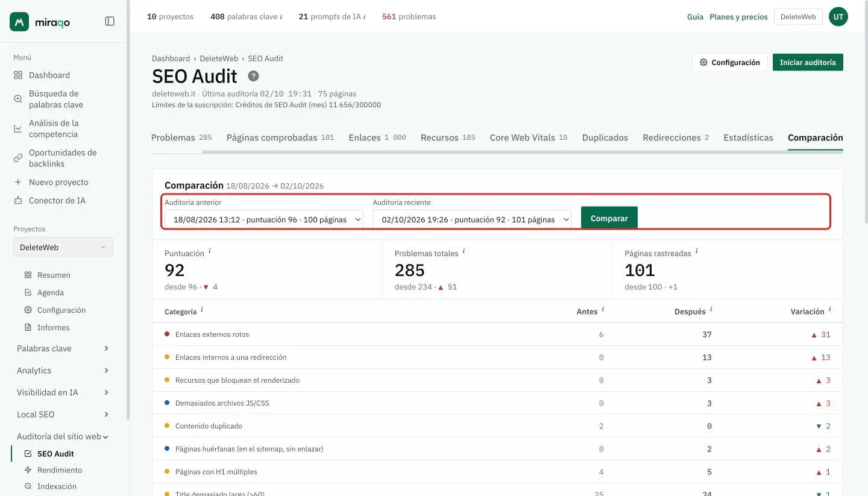Open the Configuración button near the title
This screenshot has width=868, height=496.
point(730,62)
